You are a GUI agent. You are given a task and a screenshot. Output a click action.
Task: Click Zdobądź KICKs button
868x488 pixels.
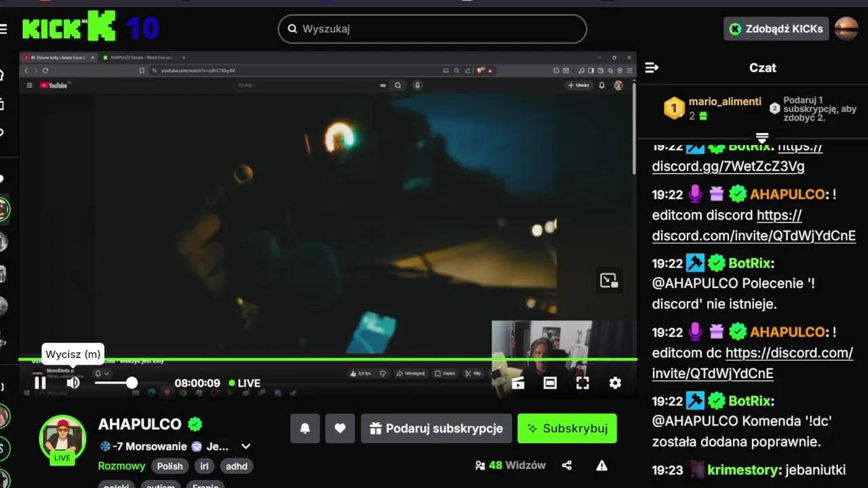[x=776, y=28]
